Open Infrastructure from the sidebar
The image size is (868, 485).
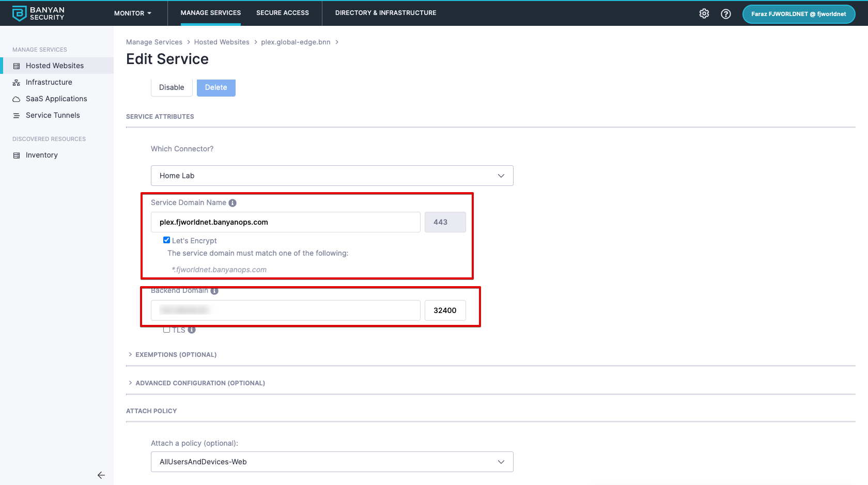click(49, 82)
